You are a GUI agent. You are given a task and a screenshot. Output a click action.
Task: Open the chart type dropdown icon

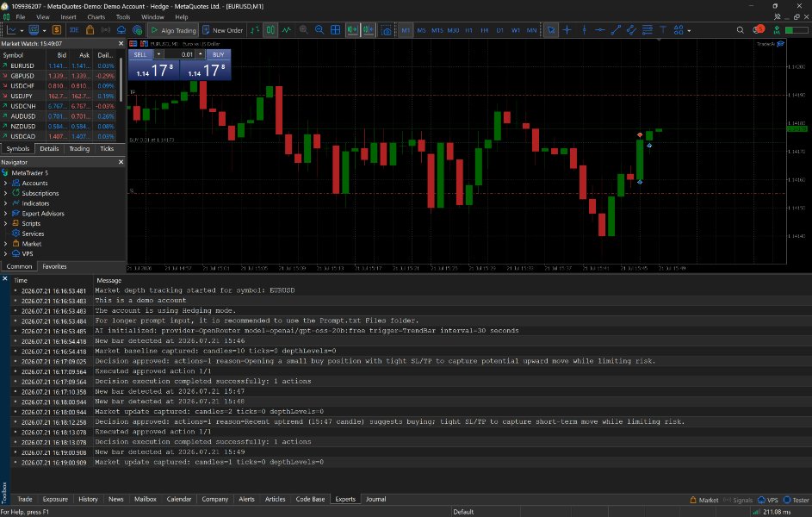pos(11,30)
